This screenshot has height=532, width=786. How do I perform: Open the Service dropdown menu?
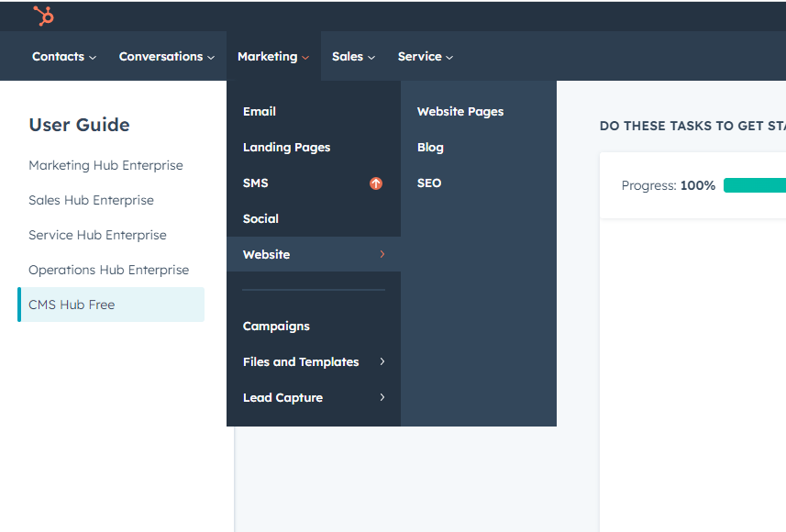[426, 57]
